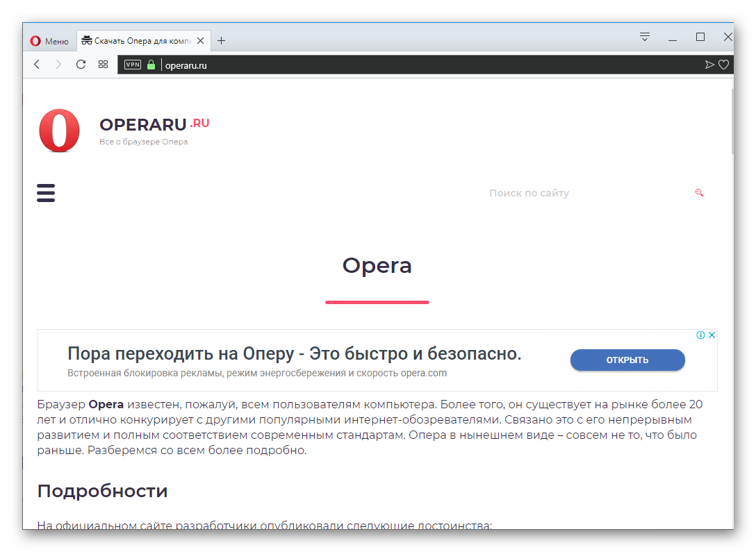Image resolution: width=756 pixels, height=552 pixels.
Task: Toggle the VPN badge in address bar
Action: click(132, 65)
